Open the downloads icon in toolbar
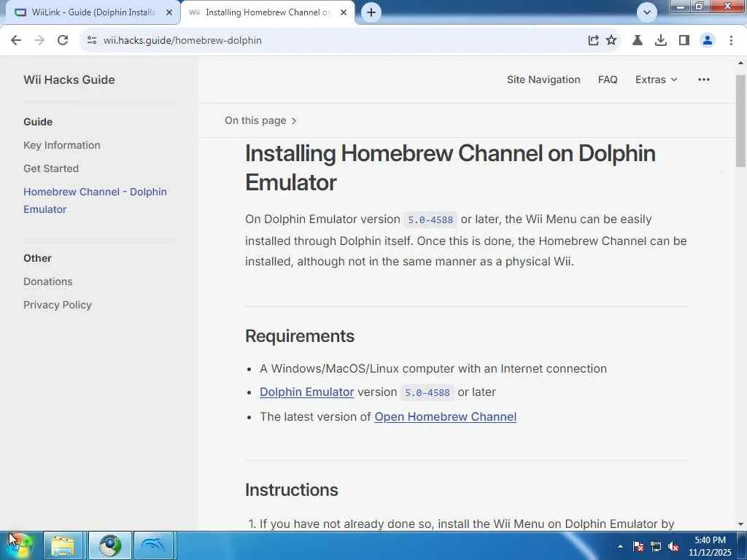Viewport: 747px width, 560px height. point(660,41)
